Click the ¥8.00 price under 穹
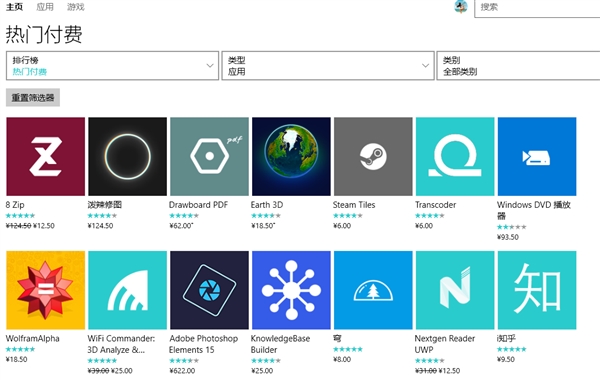 [342, 359]
